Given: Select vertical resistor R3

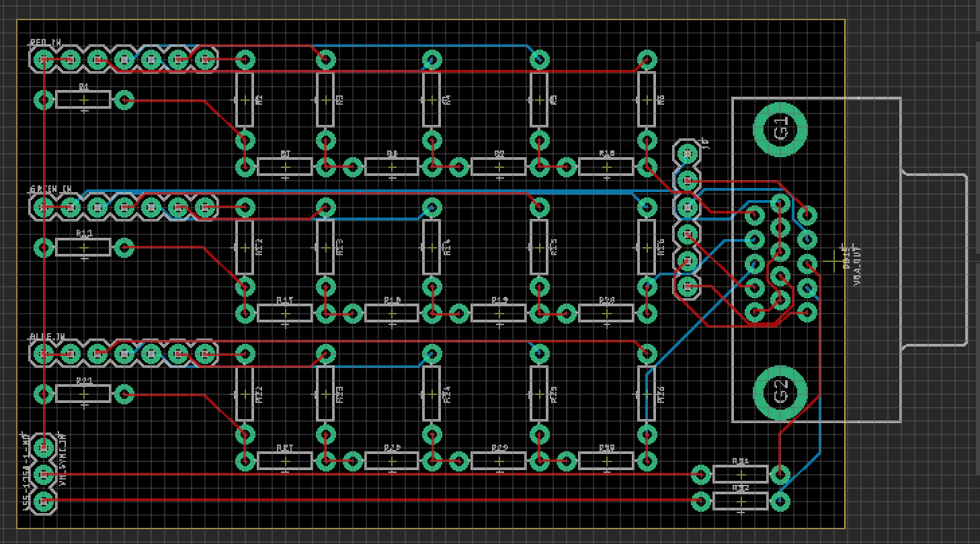Looking at the screenshot, I should [x=325, y=99].
